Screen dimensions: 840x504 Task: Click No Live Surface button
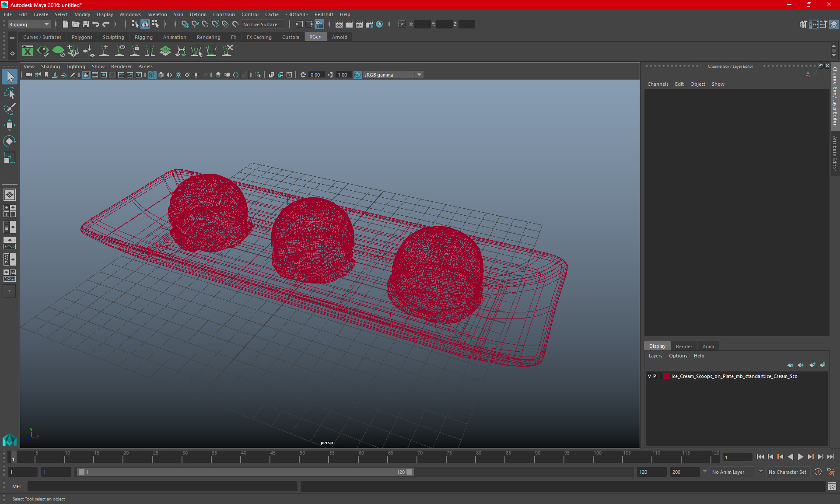[x=260, y=24]
